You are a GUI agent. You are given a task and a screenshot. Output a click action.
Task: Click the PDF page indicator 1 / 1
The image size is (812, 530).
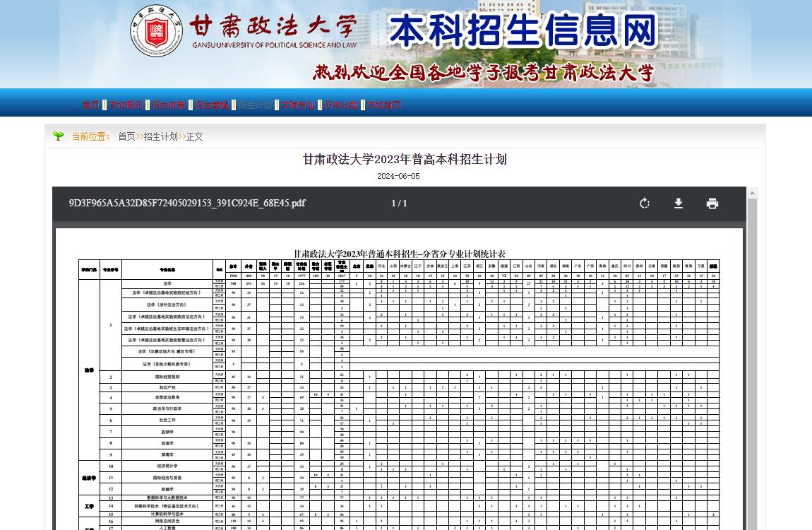coord(399,203)
